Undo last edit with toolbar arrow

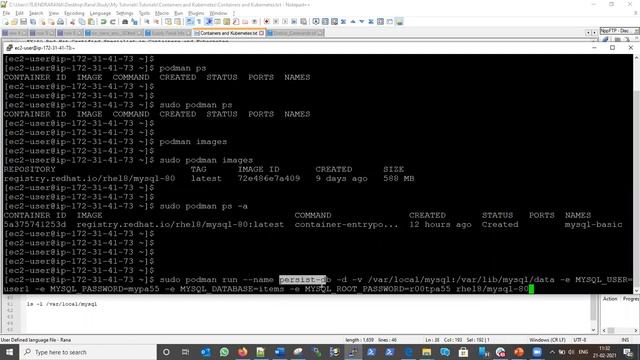click(x=104, y=22)
